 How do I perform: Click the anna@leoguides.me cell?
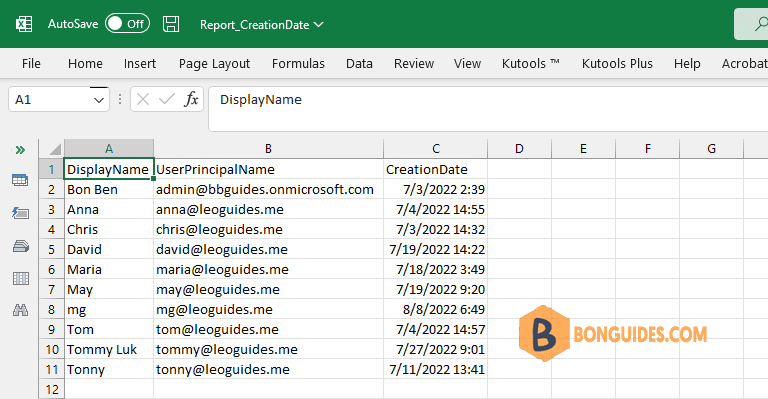click(x=268, y=210)
